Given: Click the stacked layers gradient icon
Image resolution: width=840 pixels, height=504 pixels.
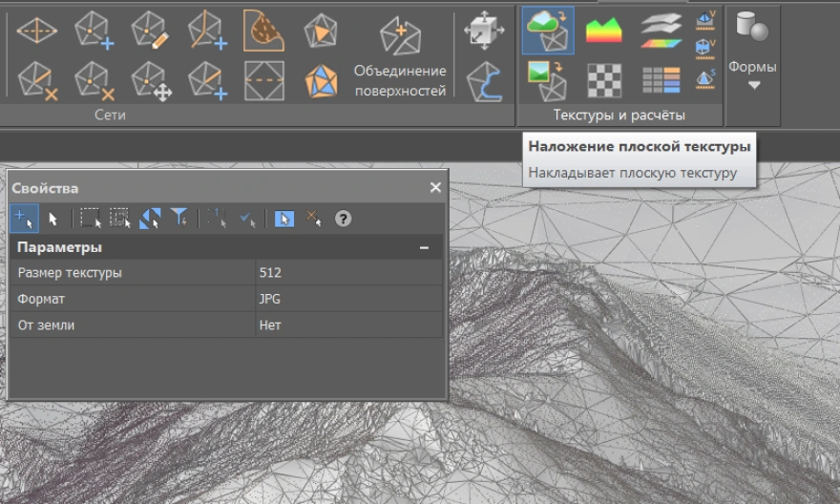Looking at the screenshot, I should click(x=661, y=31).
